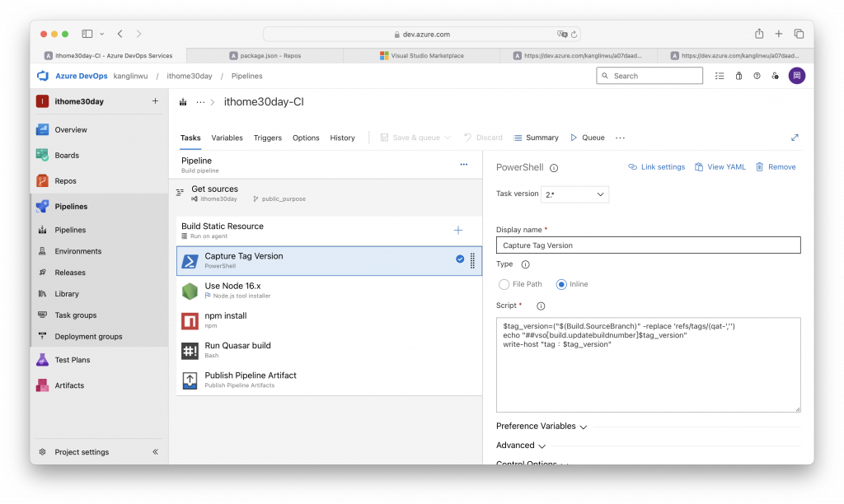Open Task groups in the sidebar
The height and width of the screenshot is (504, 844).
point(75,315)
